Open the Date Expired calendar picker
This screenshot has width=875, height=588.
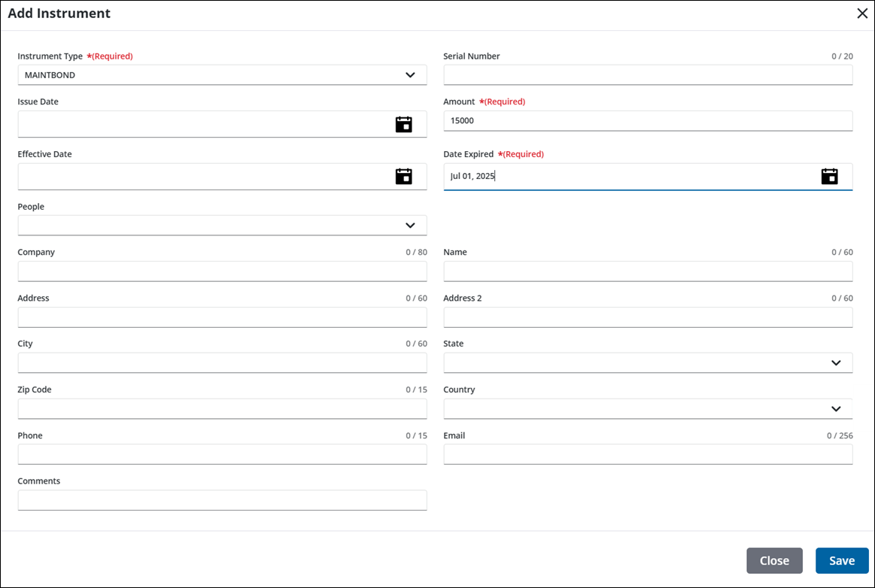coord(829,177)
